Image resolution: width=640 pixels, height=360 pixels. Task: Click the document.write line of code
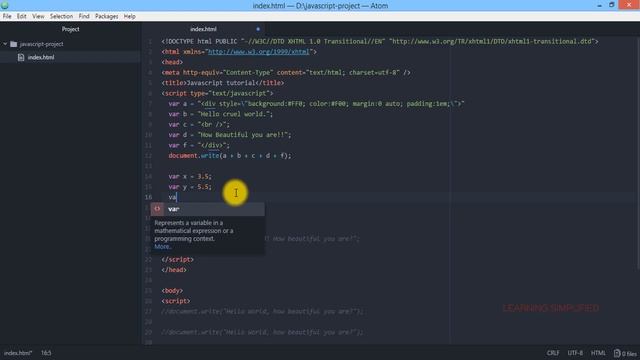point(230,156)
